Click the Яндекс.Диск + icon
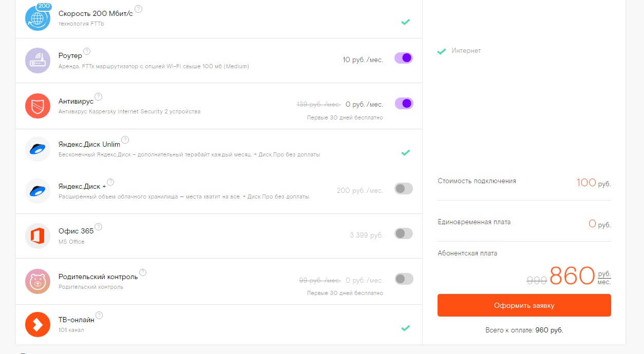This screenshot has height=354, width=644. pyautogui.click(x=37, y=191)
